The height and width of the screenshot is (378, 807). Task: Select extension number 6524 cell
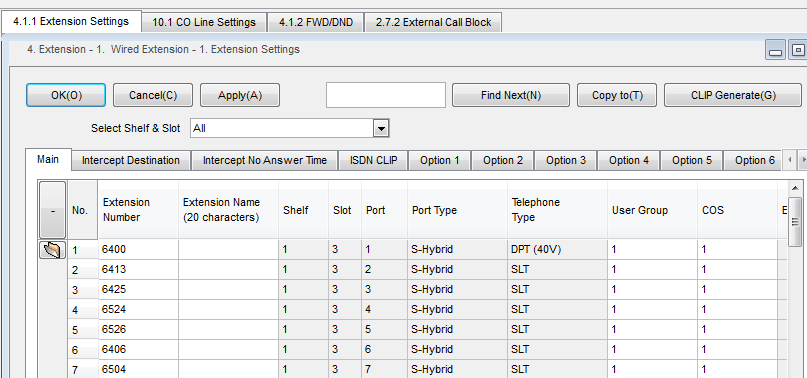pyautogui.click(x=138, y=310)
